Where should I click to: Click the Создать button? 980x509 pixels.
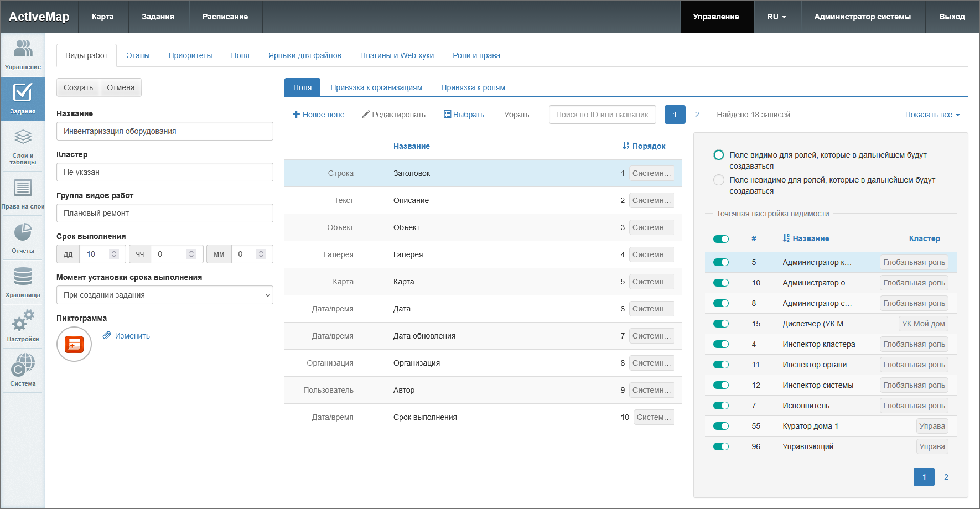pyautogui.click(x=78, y=87)
